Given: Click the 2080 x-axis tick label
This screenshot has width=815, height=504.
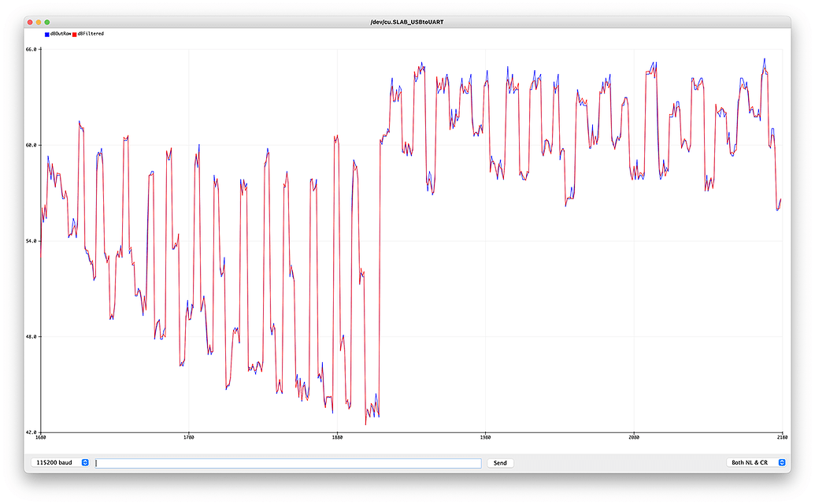Looking at the screenshot, I should [634, 438].
